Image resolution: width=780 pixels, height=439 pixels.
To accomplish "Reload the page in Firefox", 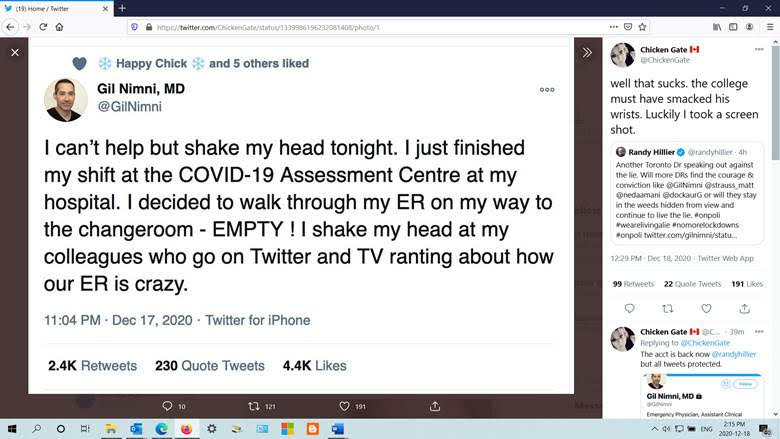I will (x=44, y=27).
